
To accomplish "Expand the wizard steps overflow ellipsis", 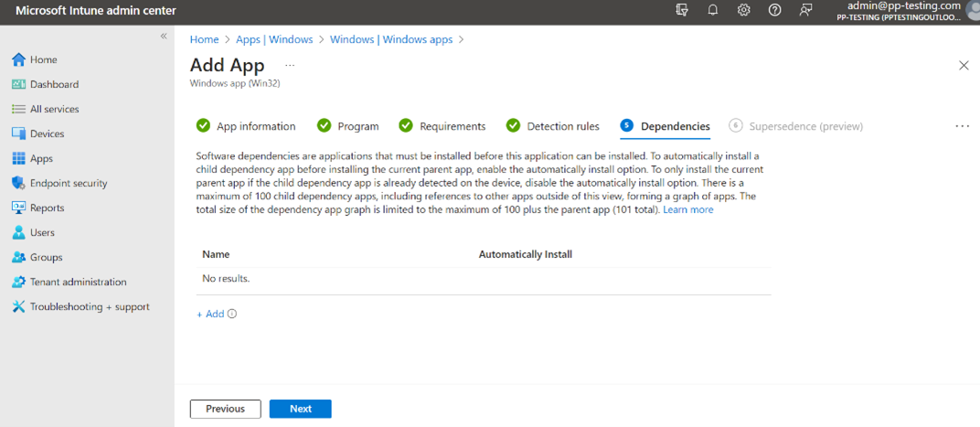I will pos(962,126).
